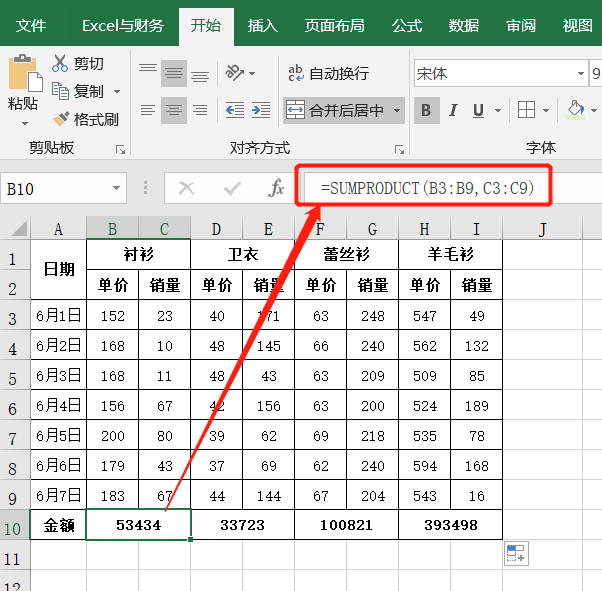Select column J header
The height and width of the screenshot is (591, 602).
(542, 228)
